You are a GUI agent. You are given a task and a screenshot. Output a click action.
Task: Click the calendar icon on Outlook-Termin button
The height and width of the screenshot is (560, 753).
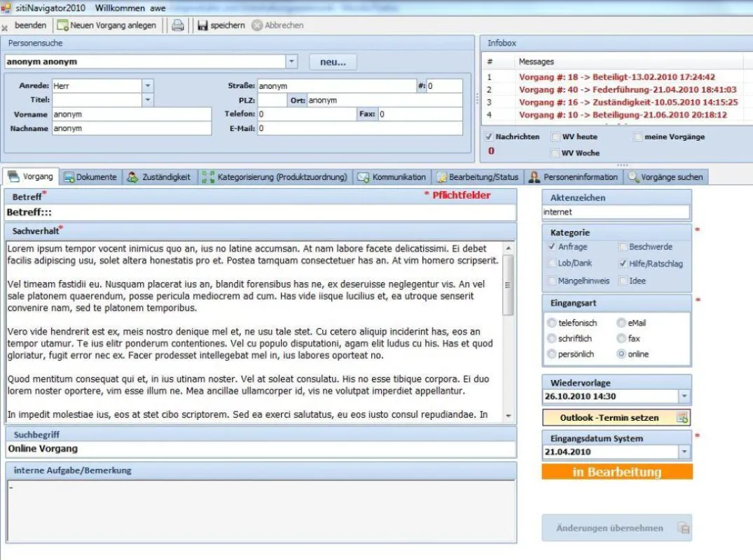(682, 417)
